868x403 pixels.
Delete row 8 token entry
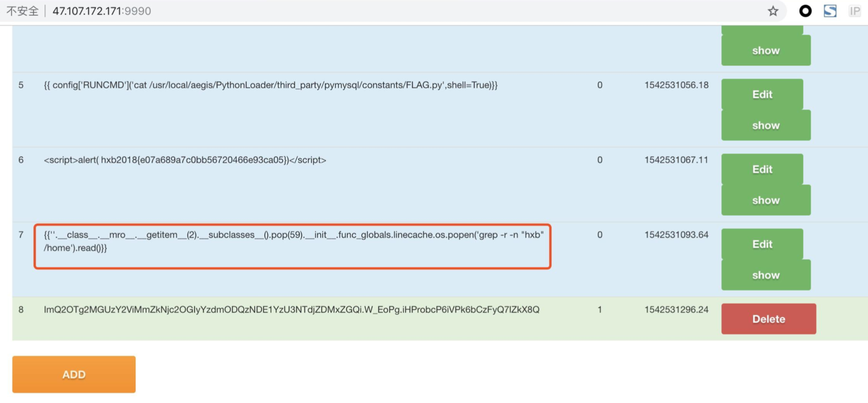(x=769, y=319)
